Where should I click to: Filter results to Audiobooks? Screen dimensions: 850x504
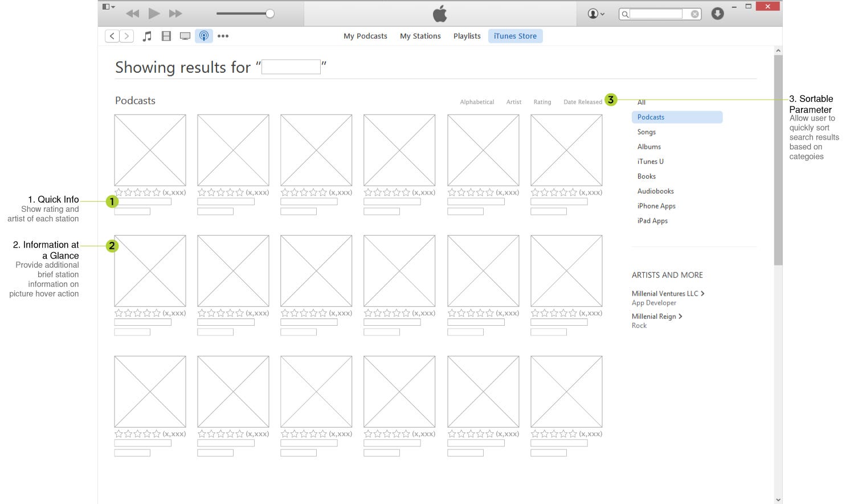click(656, 191)
